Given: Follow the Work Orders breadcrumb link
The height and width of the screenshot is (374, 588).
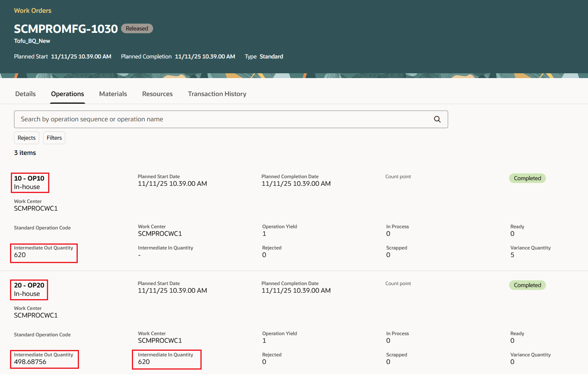Looking at the screenshot, I should point(32,10).
